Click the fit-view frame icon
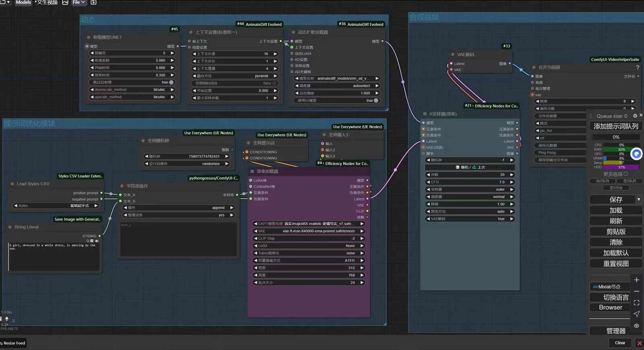 click(636, 303)
